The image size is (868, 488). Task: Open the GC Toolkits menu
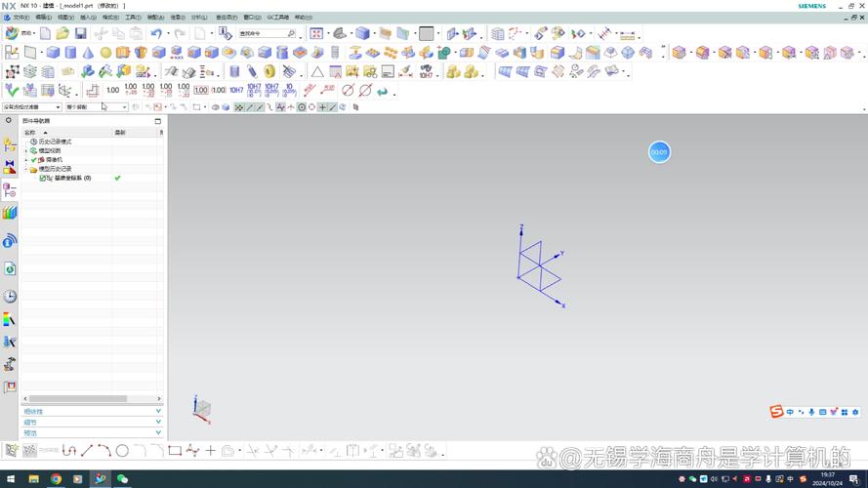point(278,17)
